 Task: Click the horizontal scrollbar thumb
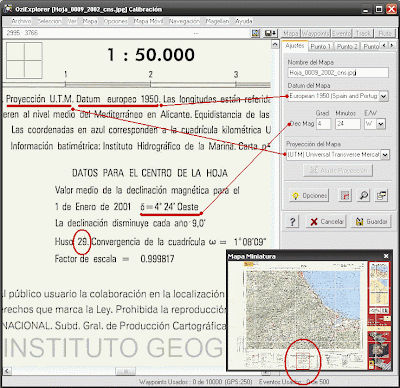[126, 371]
